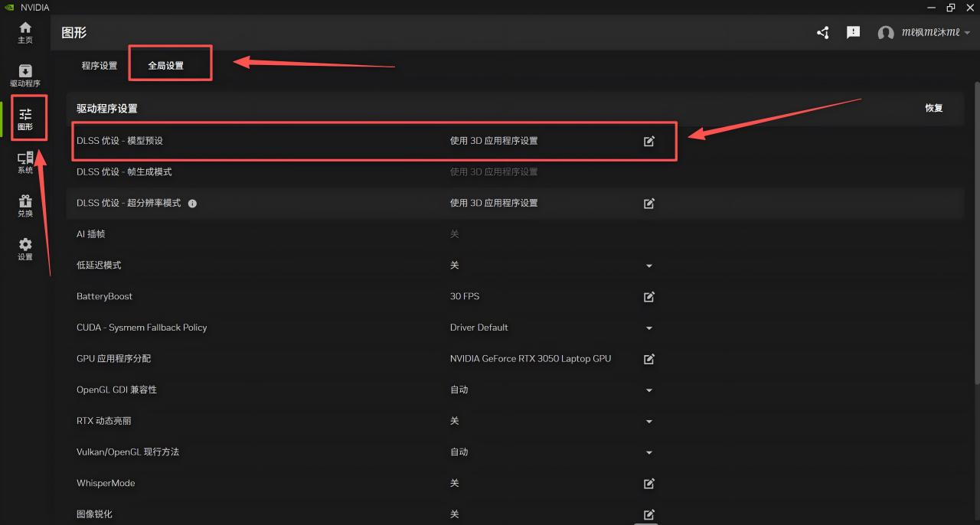Expand 低延迟模式 dropdown
Image resolution: width=980 pixels, height=525 pixels.
pyautogui.click(x=649, y=266)
